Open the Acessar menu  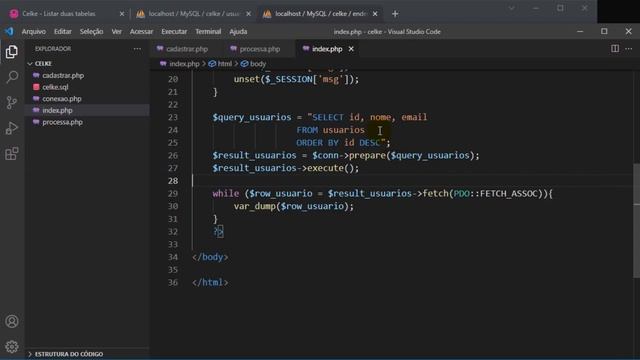point(142,31)
